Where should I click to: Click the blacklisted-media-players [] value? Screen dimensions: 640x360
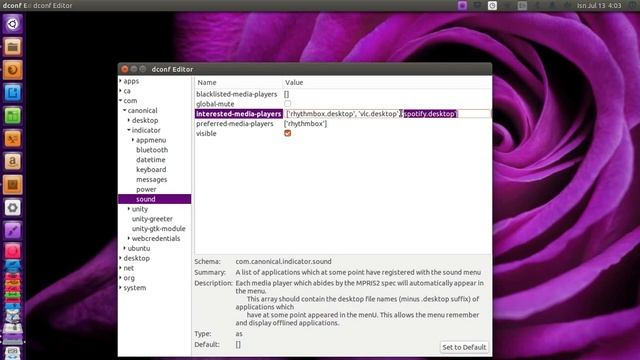coord(287,94)
